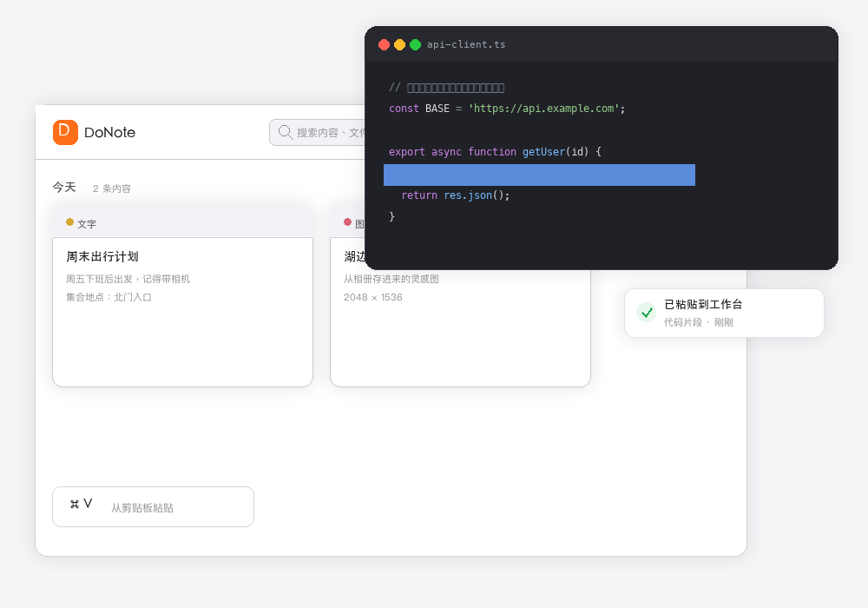868x608 pixels.
Task: Click the 2 条内容 count label
Action: 112,188
